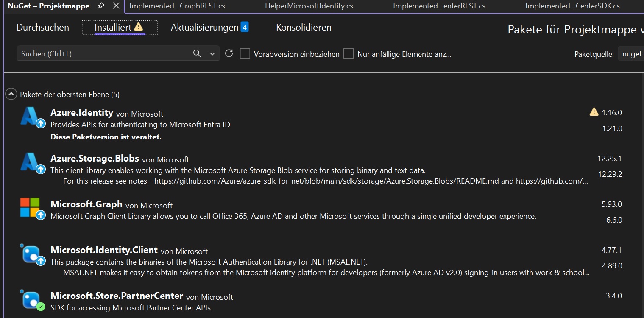Click available version 12.29.2

(610, 174)
